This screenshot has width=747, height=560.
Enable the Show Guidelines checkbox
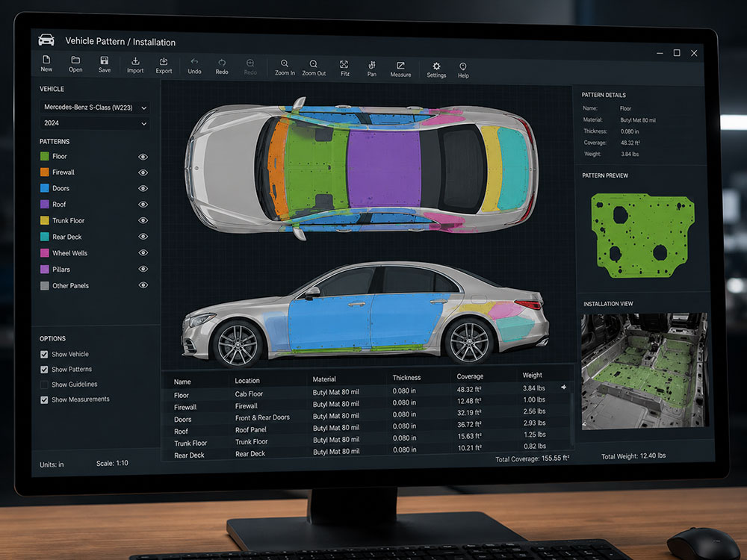(x=44, y=385)
